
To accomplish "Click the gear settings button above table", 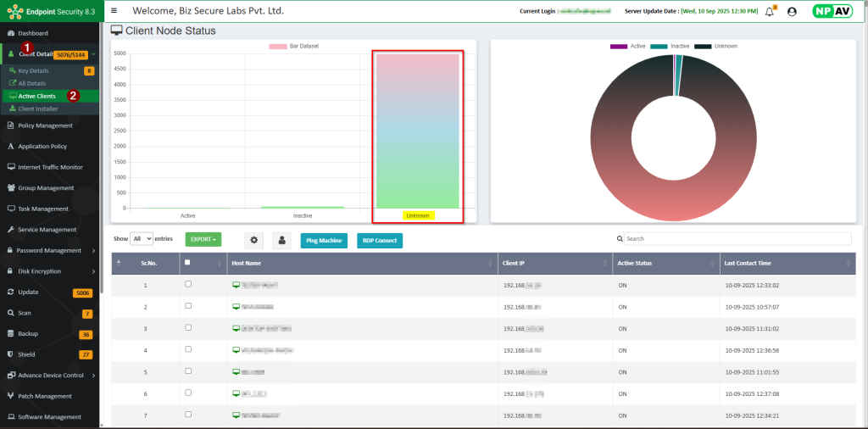I will (x=254, y=240).
